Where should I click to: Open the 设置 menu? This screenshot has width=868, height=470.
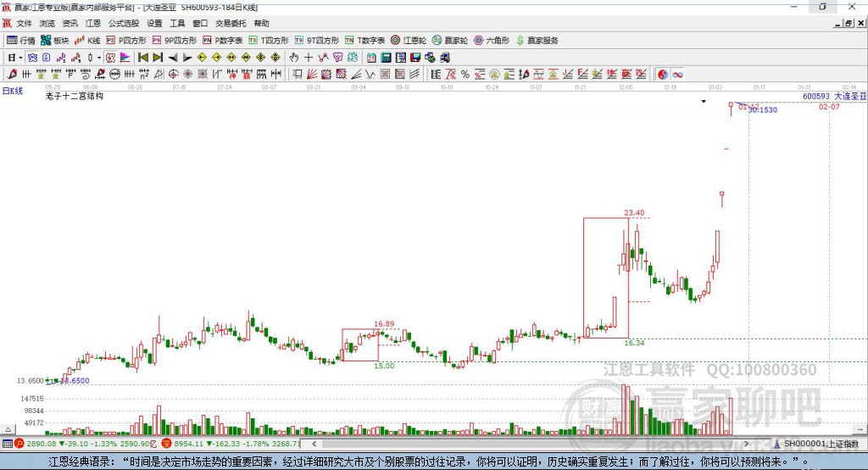point(154,23)
